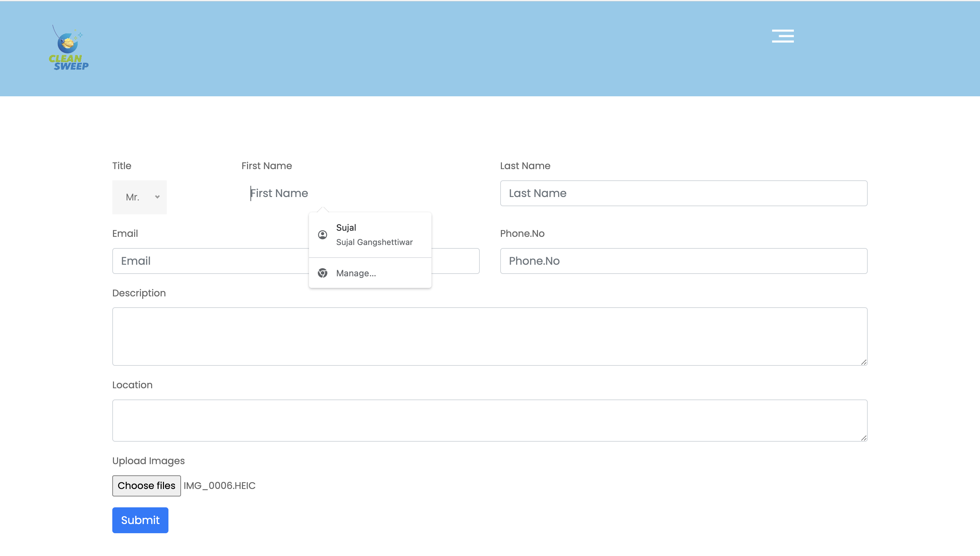
Task: Click the Phone.No input field
Action: coord(683,261)
